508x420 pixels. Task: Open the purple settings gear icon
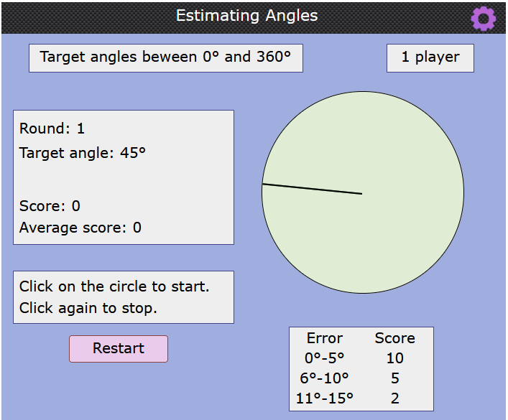[483, 18]
